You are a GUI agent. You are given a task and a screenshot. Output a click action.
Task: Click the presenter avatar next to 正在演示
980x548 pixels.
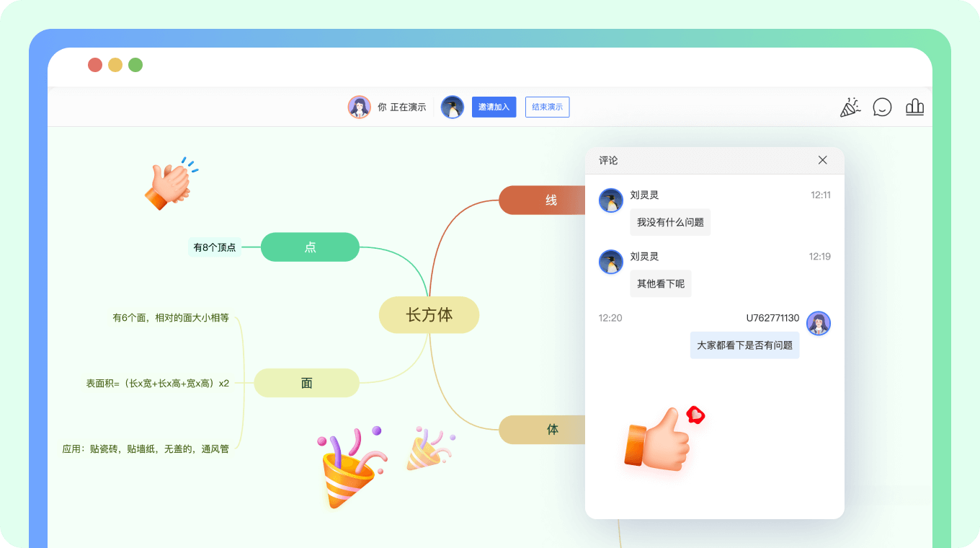pyautogui.click(x=360, y=106)
